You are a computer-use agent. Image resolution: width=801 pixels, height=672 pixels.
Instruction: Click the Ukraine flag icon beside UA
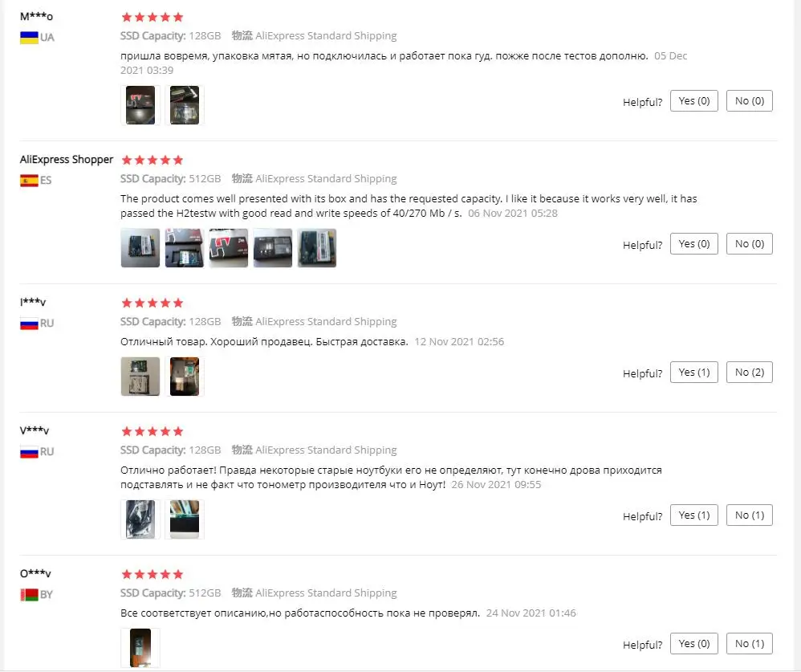coord(29,37)
